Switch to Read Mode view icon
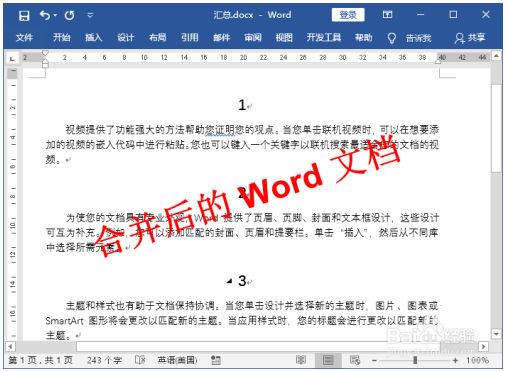This screenshot has width=506, height=372. click(x=301, y=360)
